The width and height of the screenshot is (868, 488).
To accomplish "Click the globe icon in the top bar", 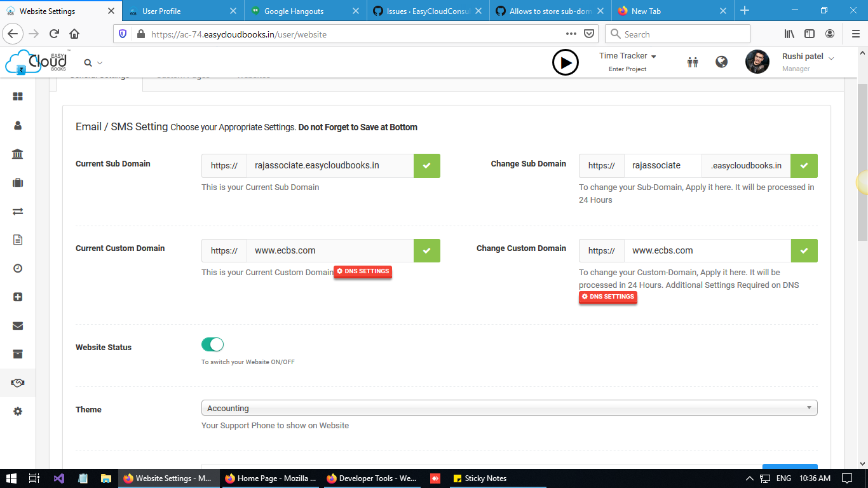I will tap(721, 62).
